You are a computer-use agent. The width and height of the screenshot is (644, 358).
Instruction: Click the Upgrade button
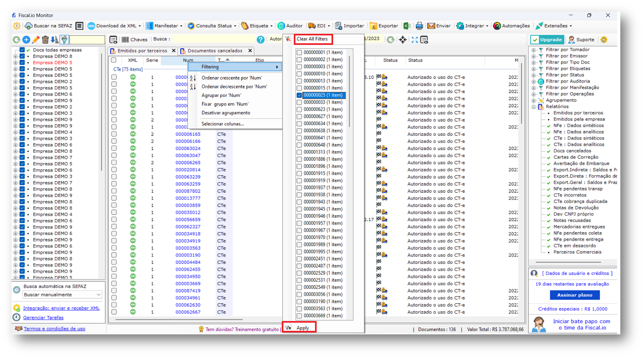point(547,40)
